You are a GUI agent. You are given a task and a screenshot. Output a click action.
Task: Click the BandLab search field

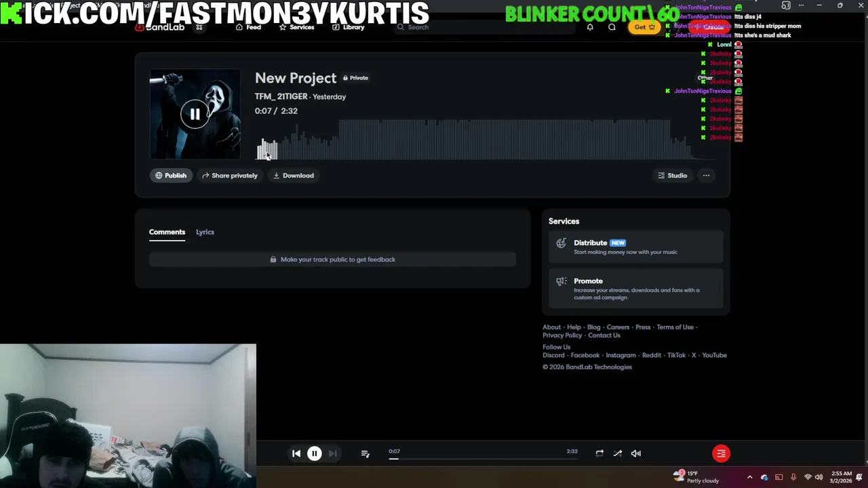click(x=483, y=27)
